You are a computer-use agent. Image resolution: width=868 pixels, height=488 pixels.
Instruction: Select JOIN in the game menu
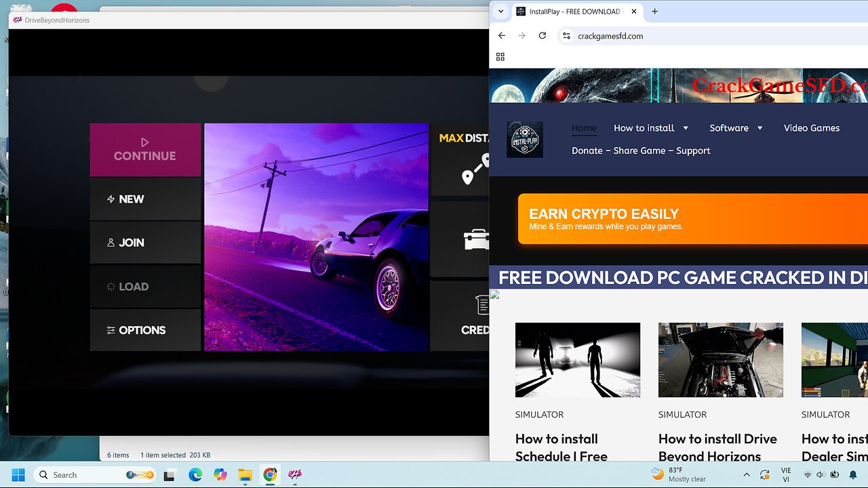coord(145,243)
